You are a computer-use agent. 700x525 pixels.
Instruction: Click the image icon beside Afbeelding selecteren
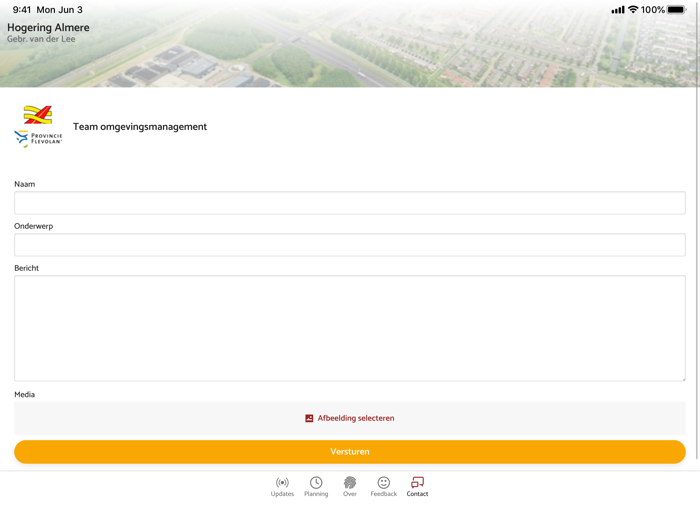tap(309, 418)
